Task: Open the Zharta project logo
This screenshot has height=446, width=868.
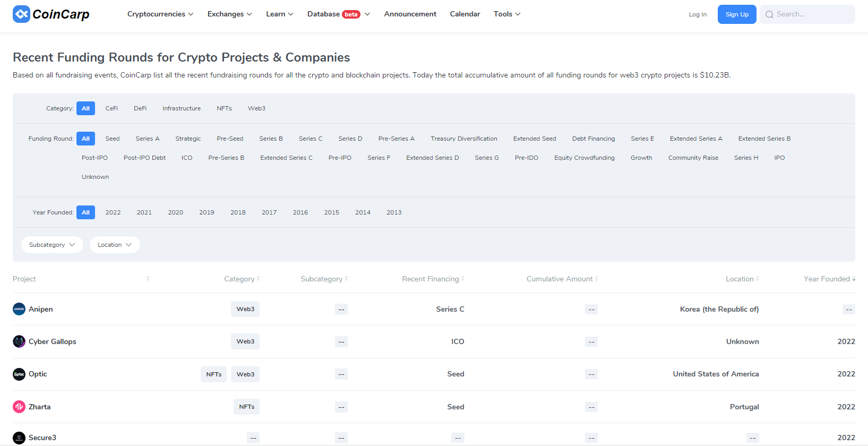Action: point(19,407)
